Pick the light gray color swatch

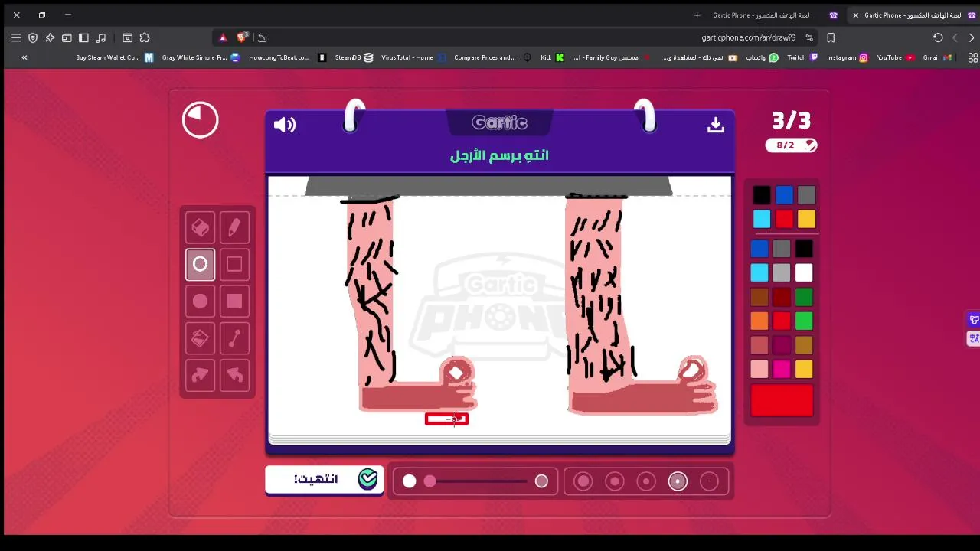tap(781, 272)
